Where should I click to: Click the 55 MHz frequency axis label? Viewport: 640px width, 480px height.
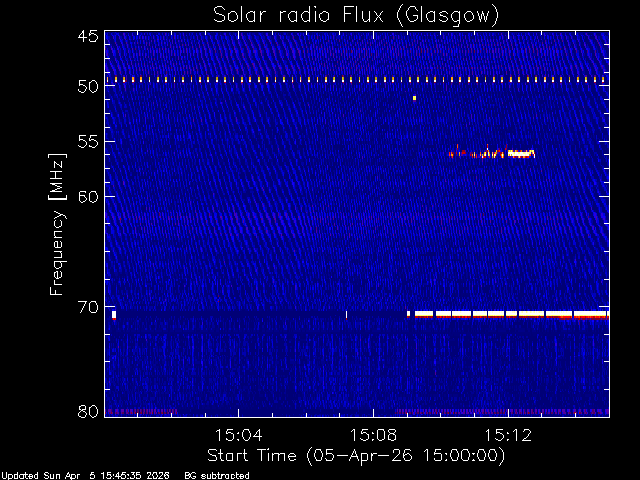[88, 142]
